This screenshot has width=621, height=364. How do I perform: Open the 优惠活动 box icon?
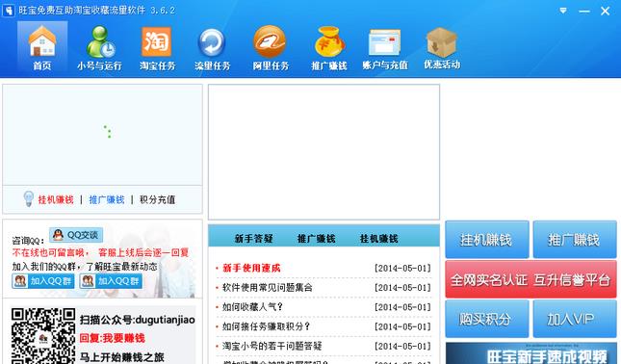coord(442,48)
